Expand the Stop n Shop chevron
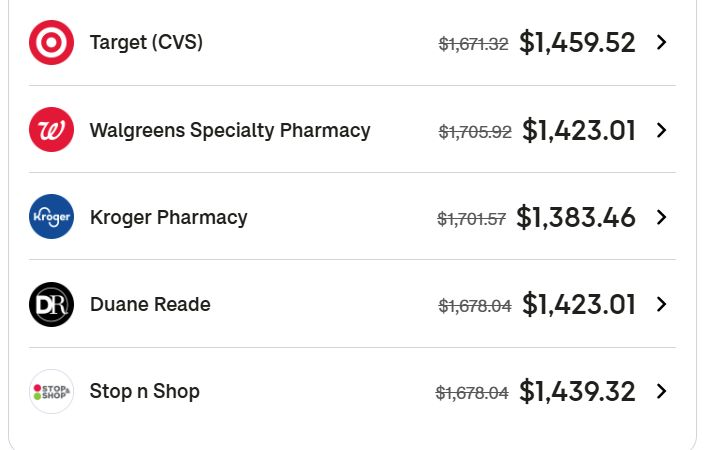Screen dimensions: 716x450 point(661,391)
